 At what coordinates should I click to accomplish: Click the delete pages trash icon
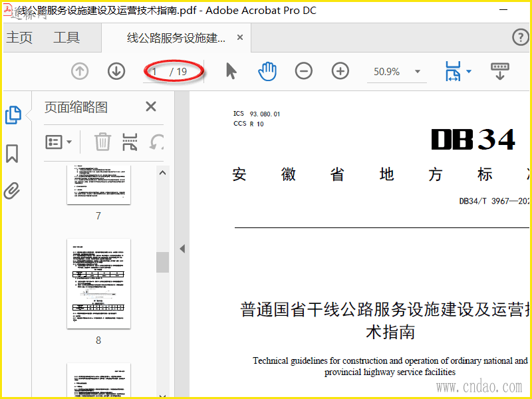[x=102, y=142]
